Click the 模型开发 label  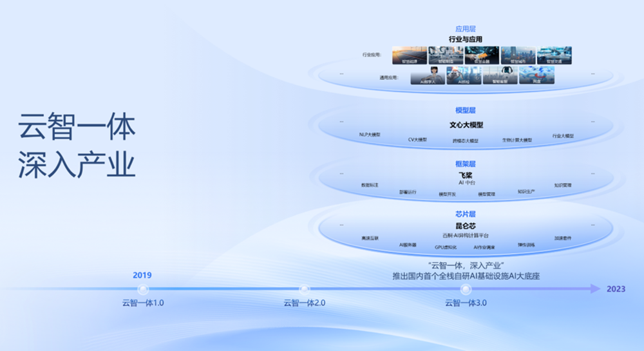pyautogui.click(x=448, y=194)
